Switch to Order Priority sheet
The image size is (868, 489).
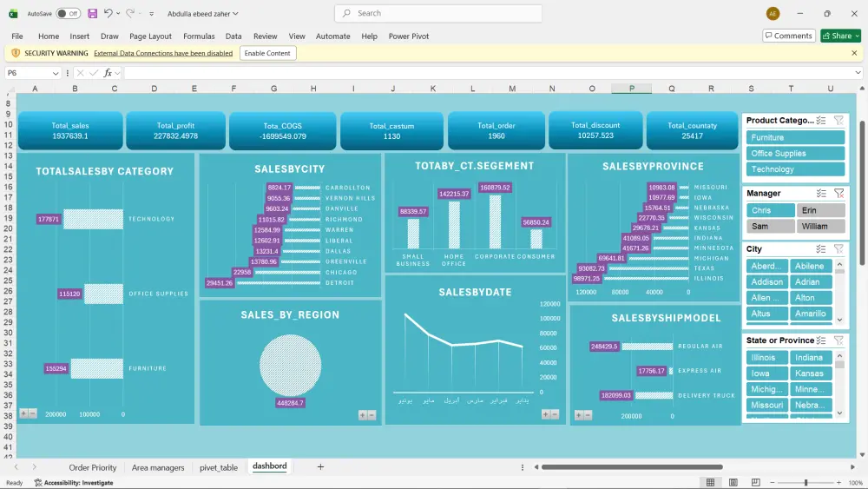coord(93,467)
